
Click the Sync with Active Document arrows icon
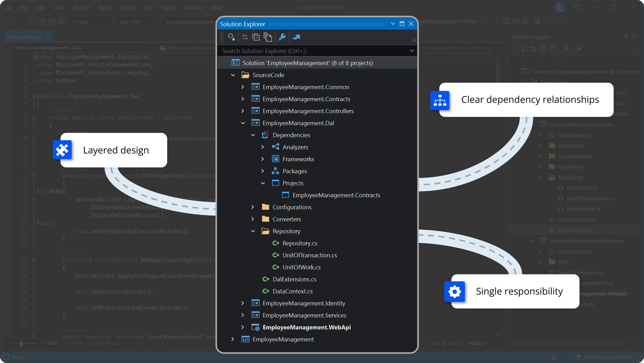coord(245,37)
